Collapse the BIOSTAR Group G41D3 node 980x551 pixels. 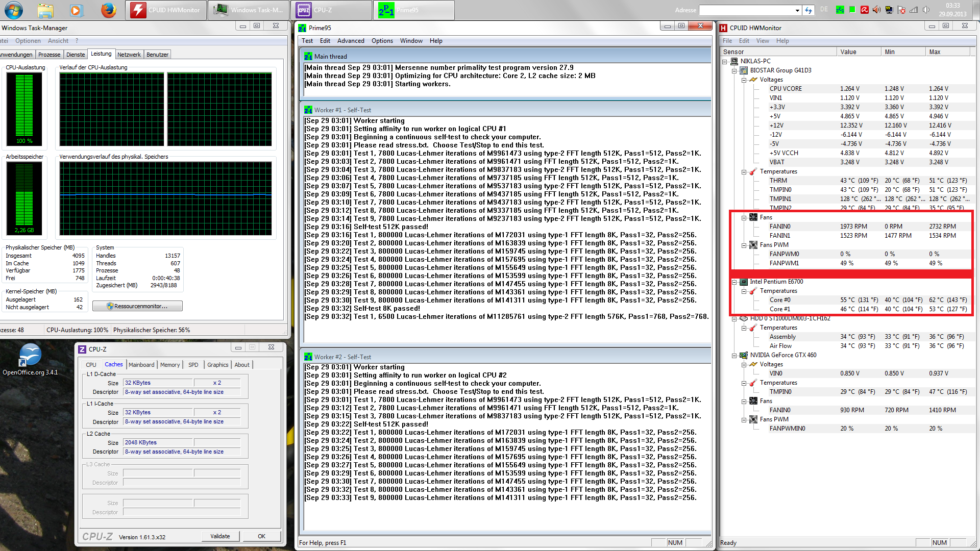click(x=734, y=71)
